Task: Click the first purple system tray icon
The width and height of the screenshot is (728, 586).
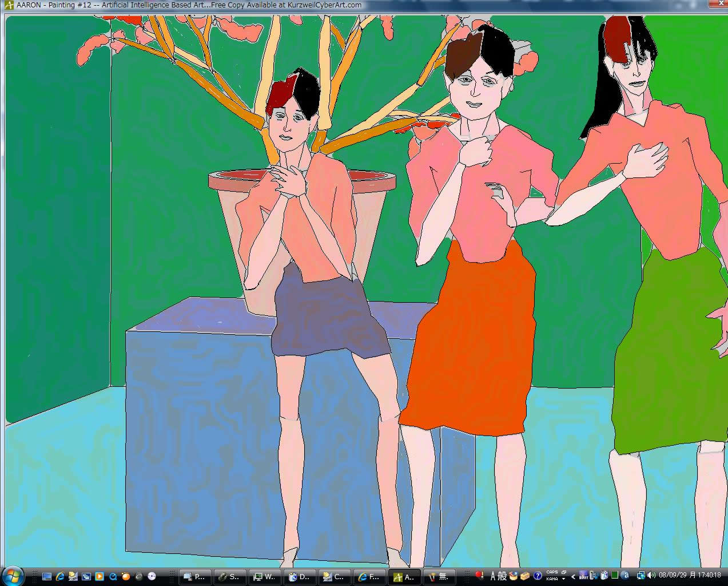Action: 583,576
